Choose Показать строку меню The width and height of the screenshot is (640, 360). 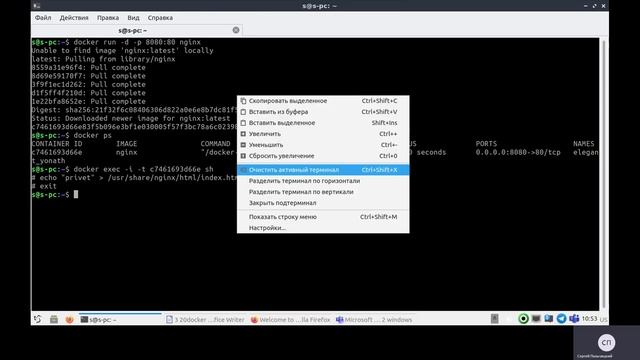click(323, 217)
